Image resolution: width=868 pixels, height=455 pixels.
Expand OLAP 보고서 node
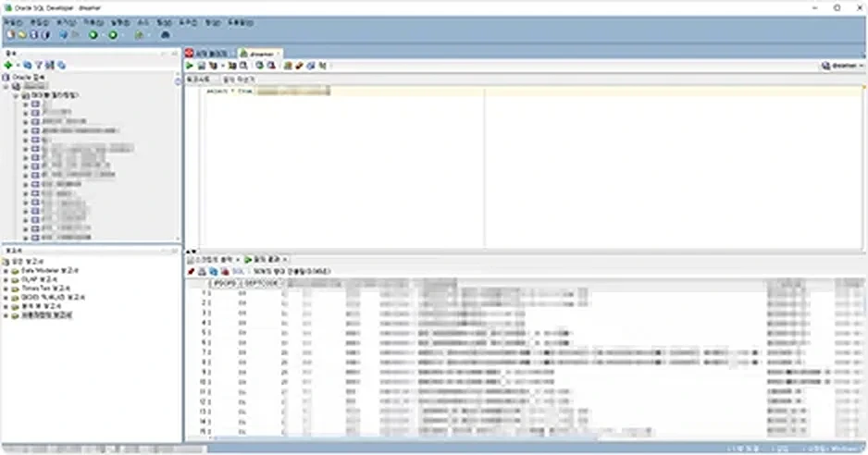tap(6, 280)
